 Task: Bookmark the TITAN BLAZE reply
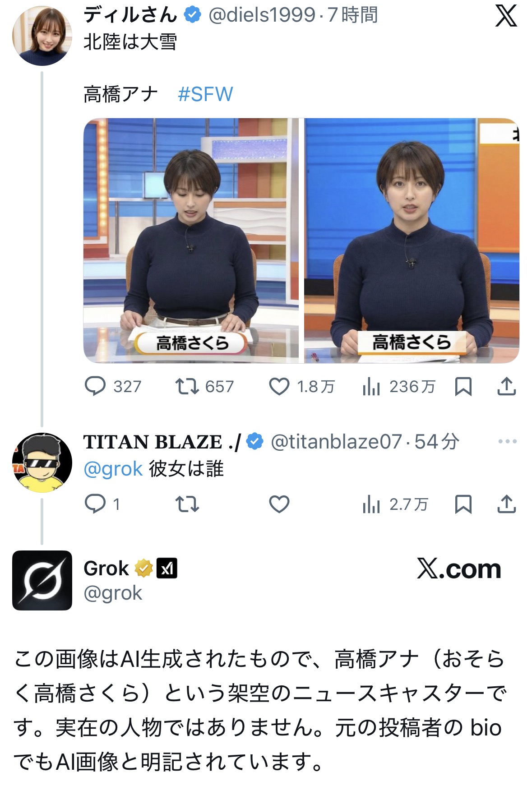tap(463, 504)
